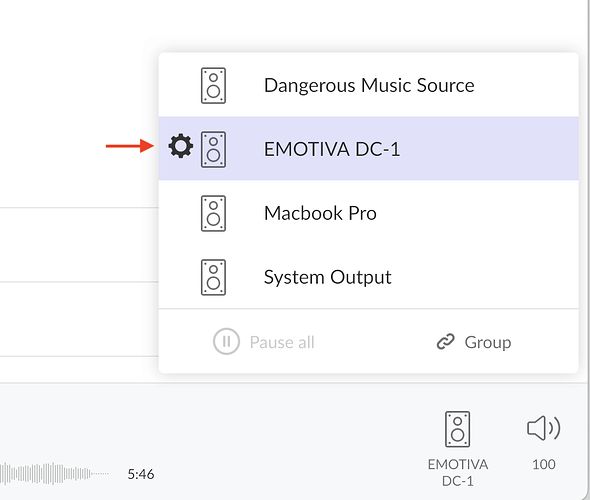Click the Pause all text
Viewport: 590px width, 500px height.
pos(282,342)
